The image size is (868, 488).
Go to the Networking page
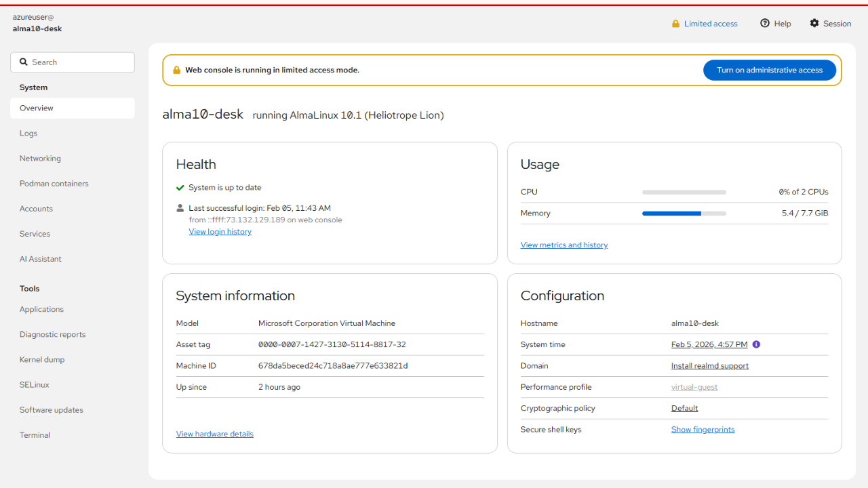pyautogui.click(x=73, y=159)
